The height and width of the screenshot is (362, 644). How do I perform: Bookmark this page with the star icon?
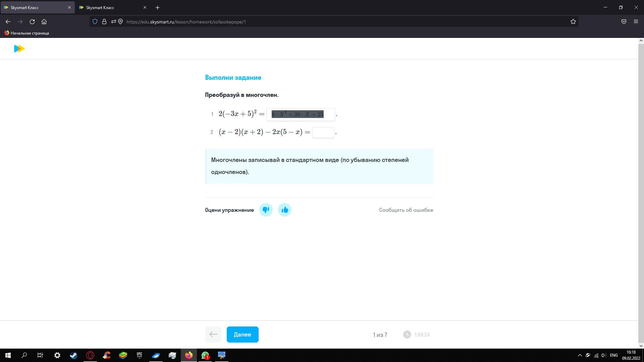573,22
